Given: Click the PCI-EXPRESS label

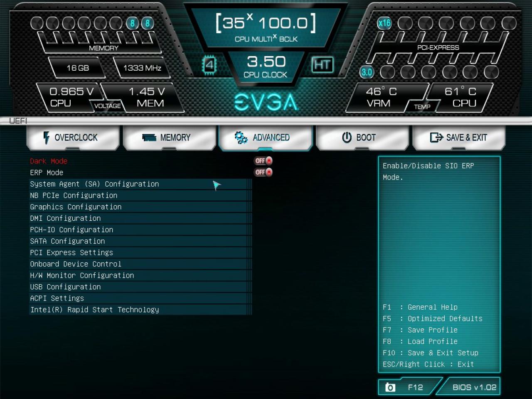Looking at the screenshot, I should click(x=438, y=48).
